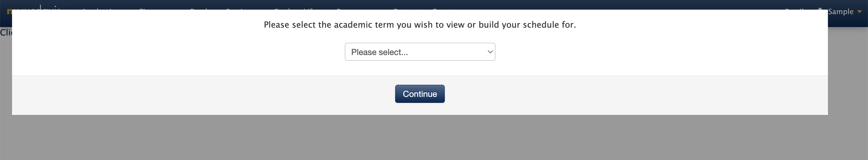
Task: Click the chevron arrow of the term selector
Action: [x=490, y=52]
